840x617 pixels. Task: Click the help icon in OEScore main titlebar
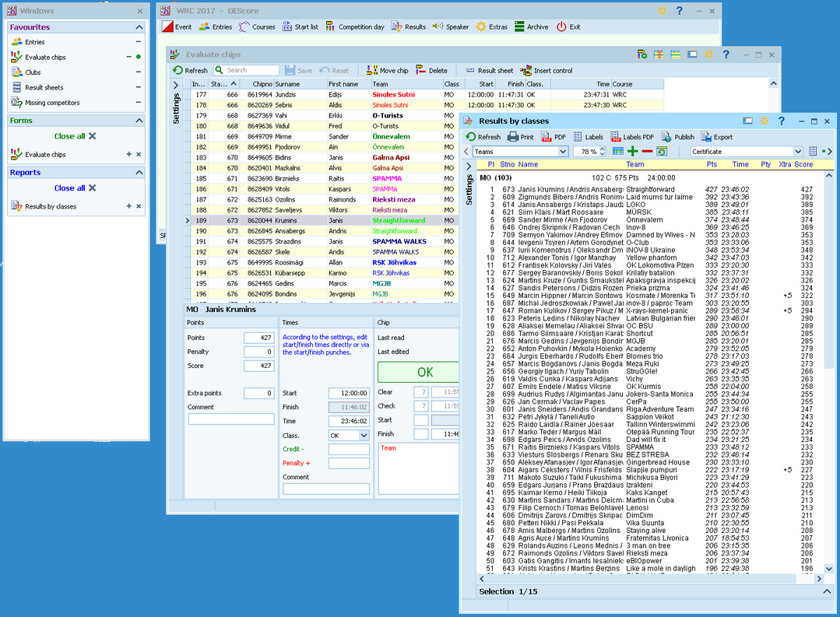point(680,11)
